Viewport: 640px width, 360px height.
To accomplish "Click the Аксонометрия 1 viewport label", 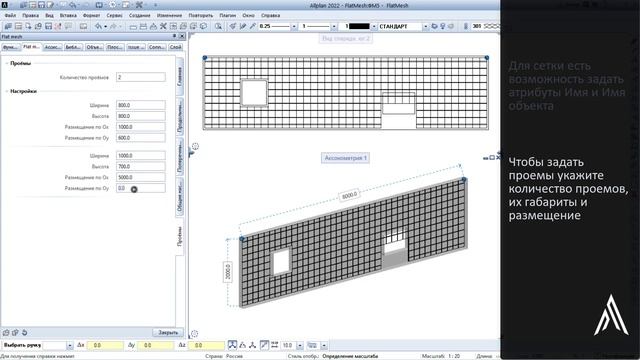I will [345, 158].
